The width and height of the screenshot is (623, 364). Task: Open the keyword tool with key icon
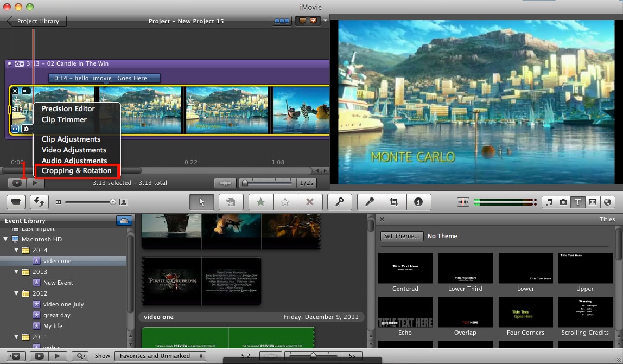click(x=339, y=202)
